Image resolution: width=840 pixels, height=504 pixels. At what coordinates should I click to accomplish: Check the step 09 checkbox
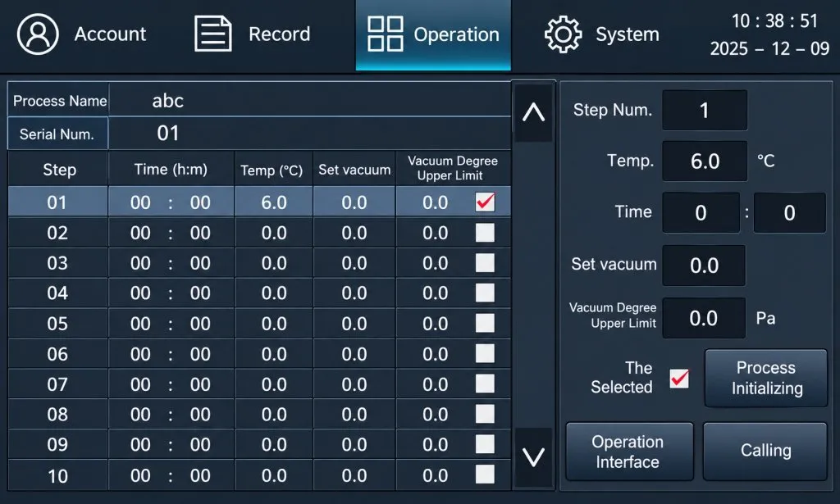pyautogui.click(x=486, y=444)
